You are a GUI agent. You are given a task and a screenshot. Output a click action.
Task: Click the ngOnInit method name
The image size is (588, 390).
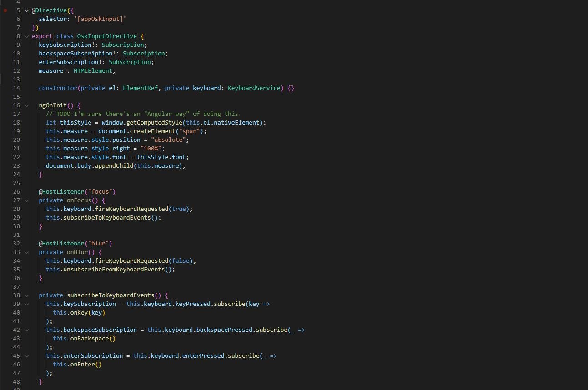pyautogui.click(x=53, y=105)
